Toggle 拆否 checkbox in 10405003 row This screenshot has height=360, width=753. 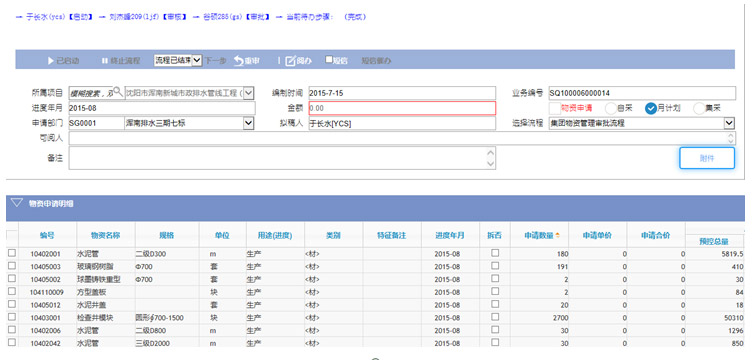[495, 265]
